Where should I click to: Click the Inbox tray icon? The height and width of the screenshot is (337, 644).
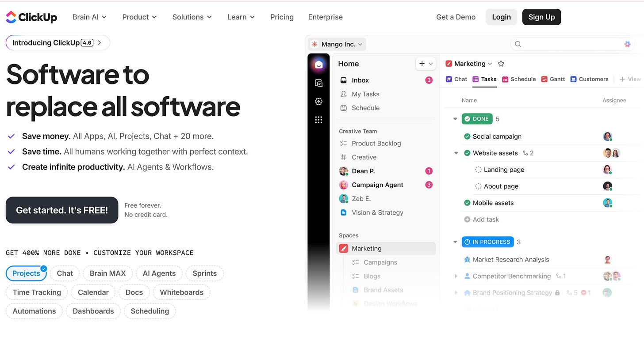coord(343,80)
